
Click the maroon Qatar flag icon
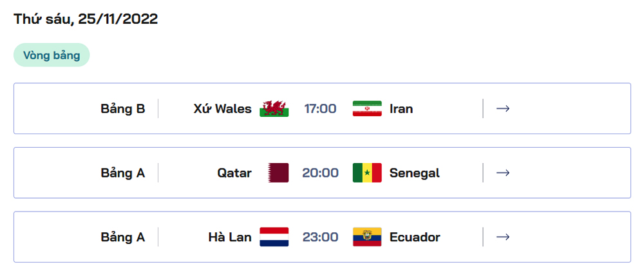point(278,173)
